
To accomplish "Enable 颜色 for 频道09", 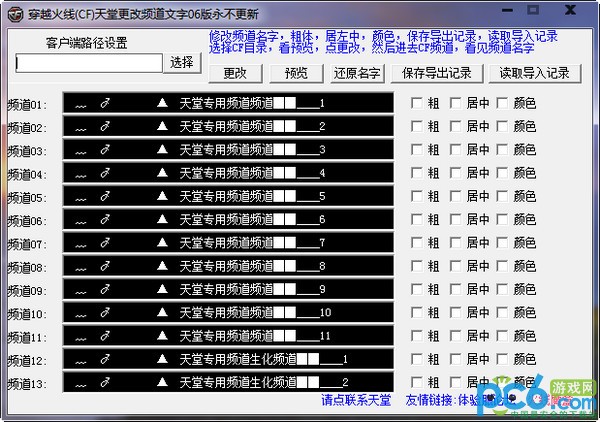I will pyautogui.click(x=502, y=290).
